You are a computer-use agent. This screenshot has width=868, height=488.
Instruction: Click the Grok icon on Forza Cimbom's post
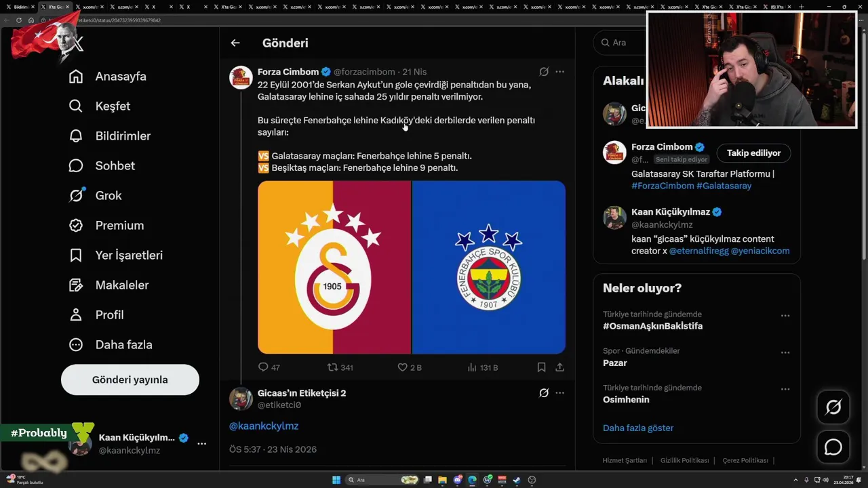(544, 72)
